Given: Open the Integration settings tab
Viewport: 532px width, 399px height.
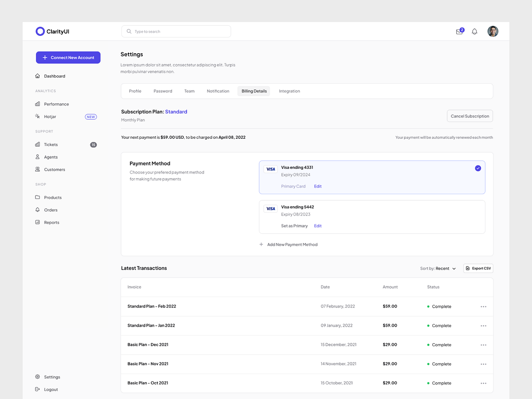Looking at the screenshot, I should (x=289, y=91).
